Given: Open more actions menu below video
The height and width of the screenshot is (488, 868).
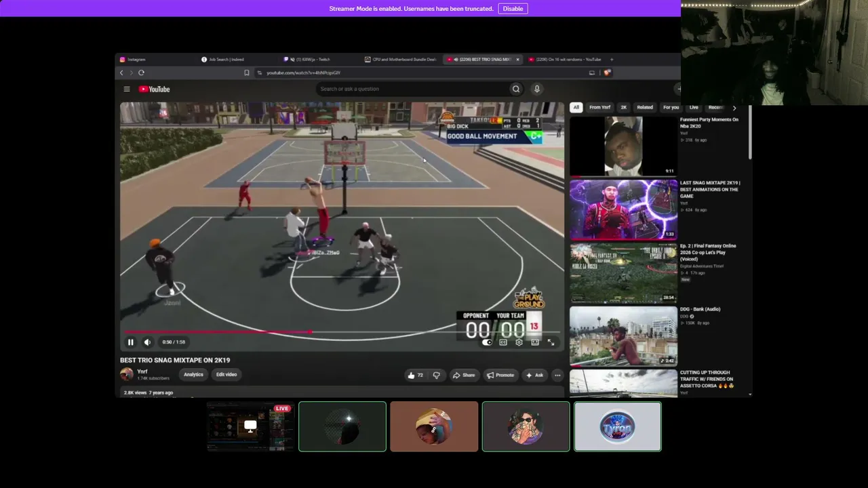Looking at the screenshot, I should (557, 375).
